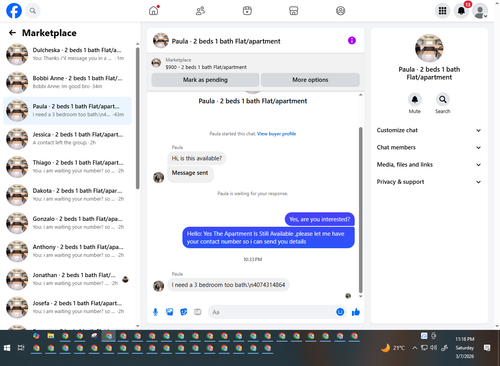Open the Groups icon in top navigation
The height and width of the screenshot is (366, 500).
(x=340, y=11)
